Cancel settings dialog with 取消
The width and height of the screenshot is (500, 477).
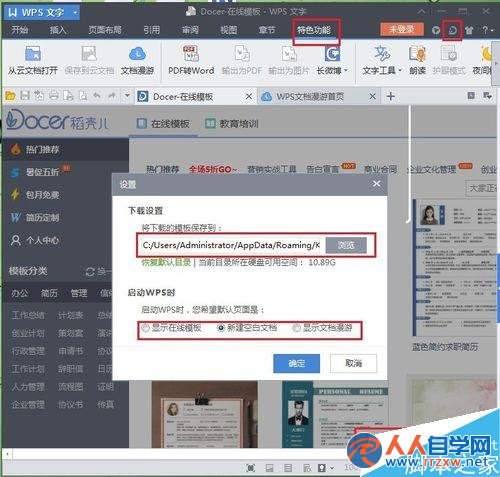353,363
